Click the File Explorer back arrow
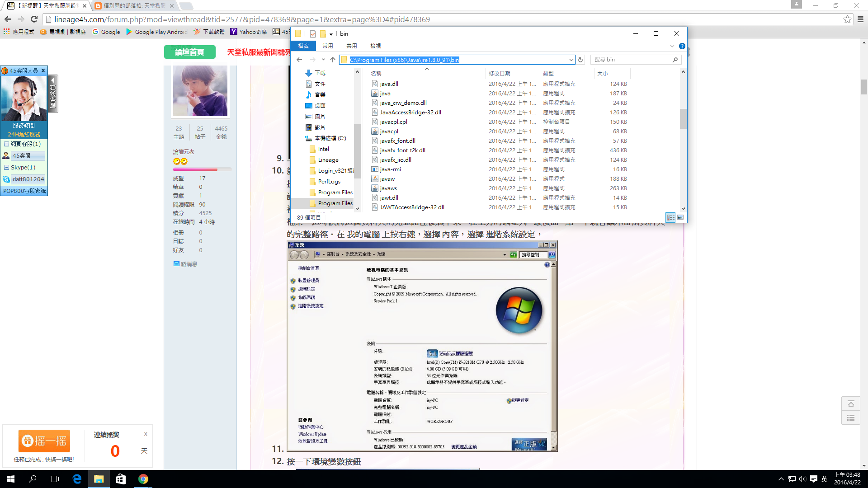The width and height of the screenshot is (868, 488). point(299,60)
